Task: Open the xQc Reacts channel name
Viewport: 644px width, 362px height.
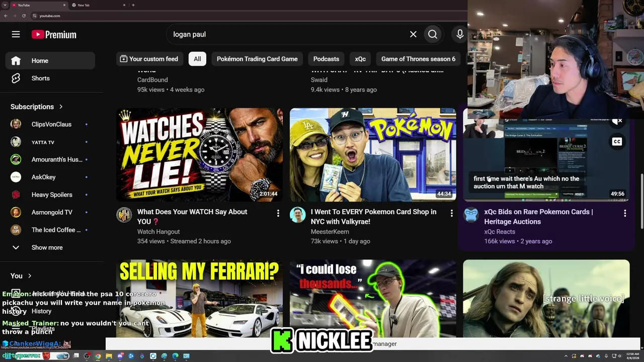Action: click(x=500, y=232)
